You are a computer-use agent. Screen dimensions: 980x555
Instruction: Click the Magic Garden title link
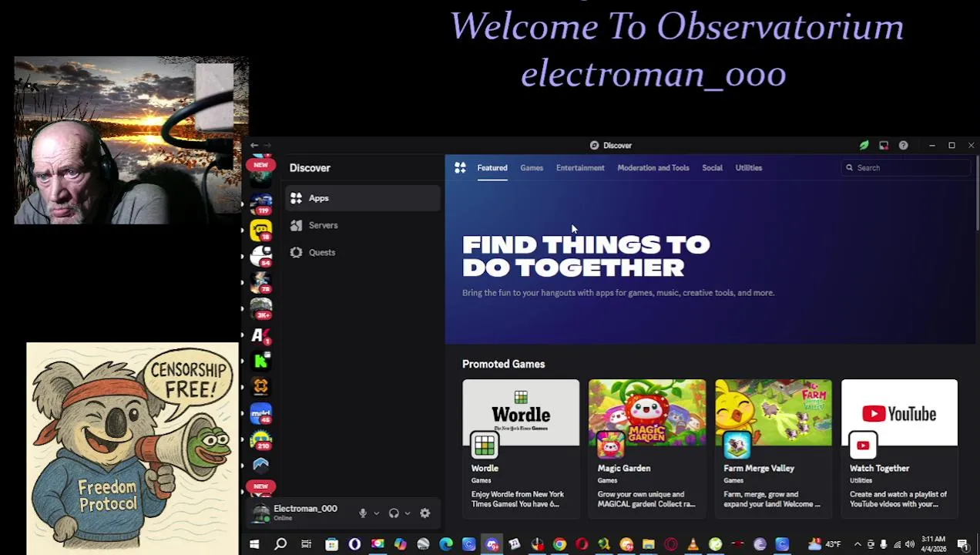[624, 468]
